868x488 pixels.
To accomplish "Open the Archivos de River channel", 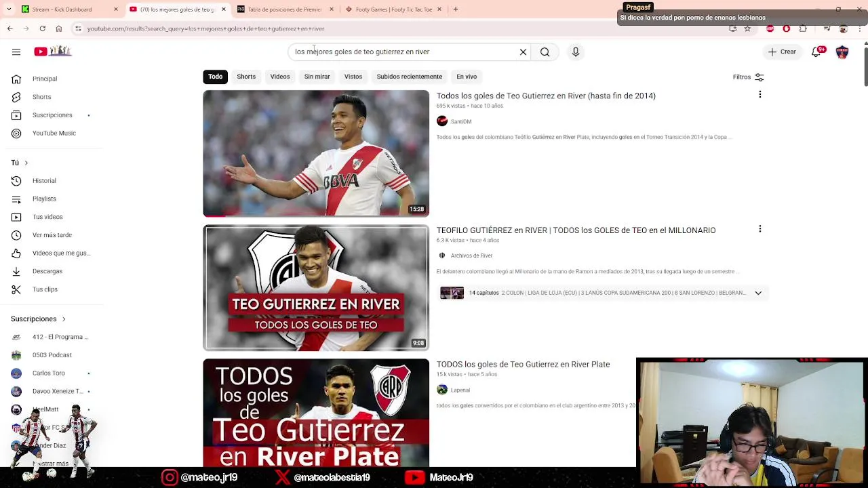I will coord(471,256).
